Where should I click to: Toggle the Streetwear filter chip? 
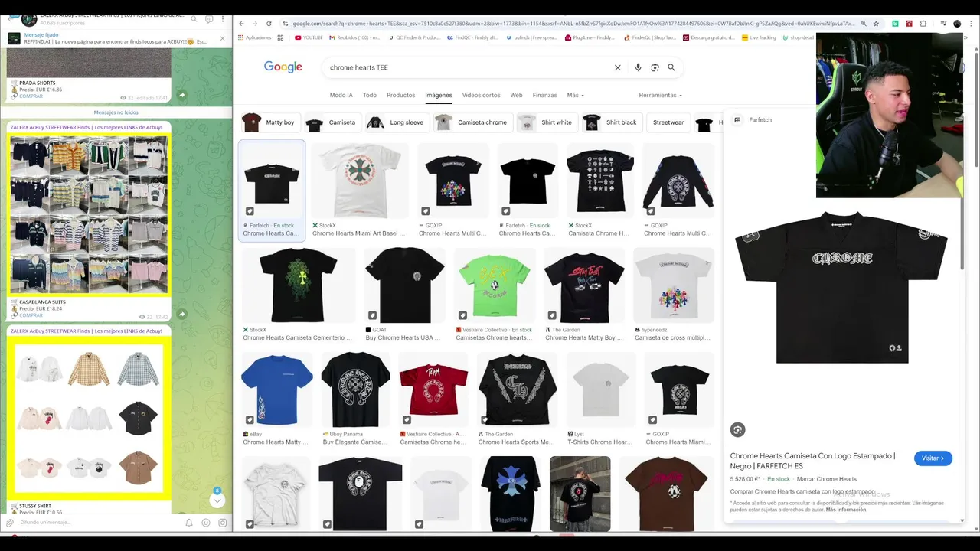(668, 122)
